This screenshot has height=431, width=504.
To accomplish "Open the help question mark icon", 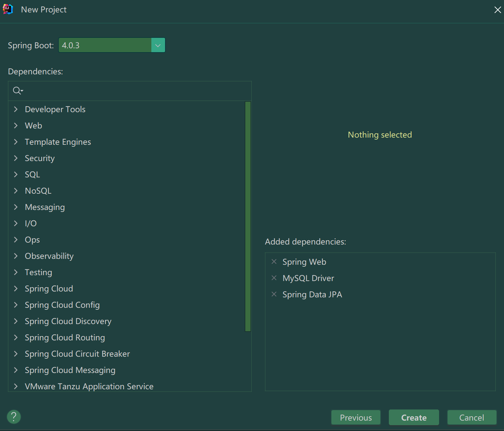I will pyautogui.click(x=14, y=417).
